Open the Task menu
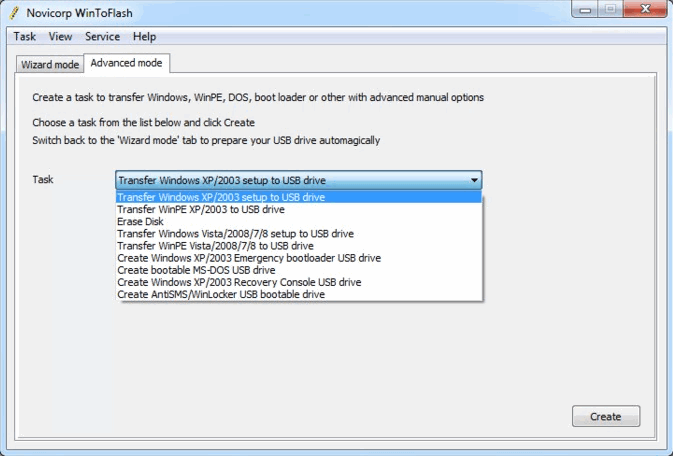Screen dimensions: 673x456 click(25, 37)
